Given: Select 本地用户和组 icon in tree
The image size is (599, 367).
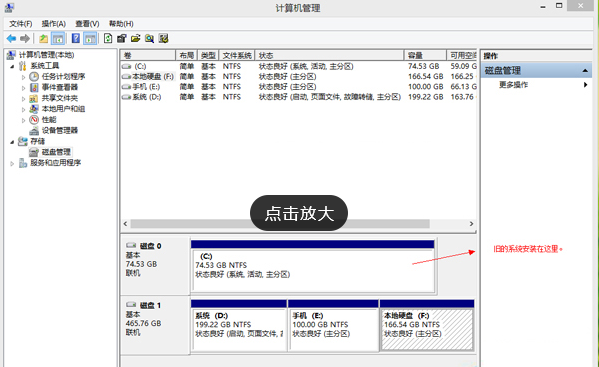Looking at the screenshot, I should coord(34,109).
